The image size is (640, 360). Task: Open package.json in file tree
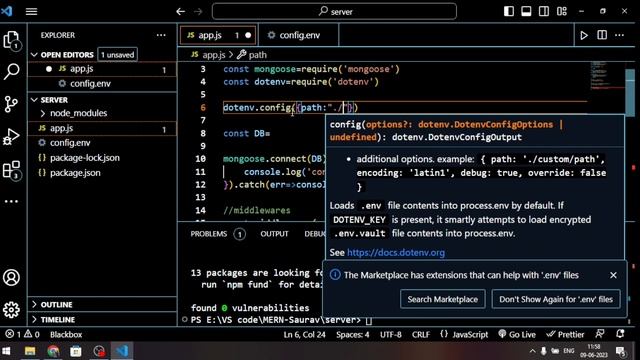[103, 173]
